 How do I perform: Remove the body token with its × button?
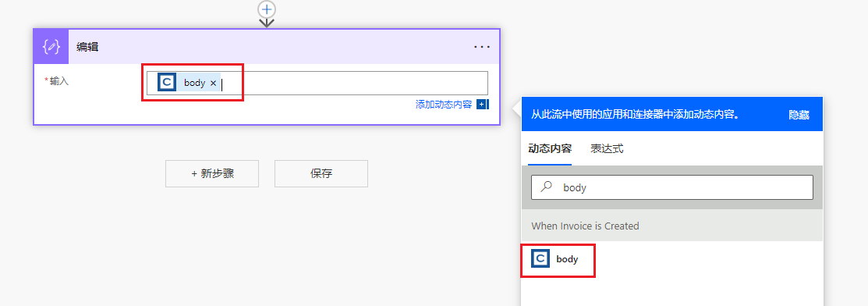213,83
